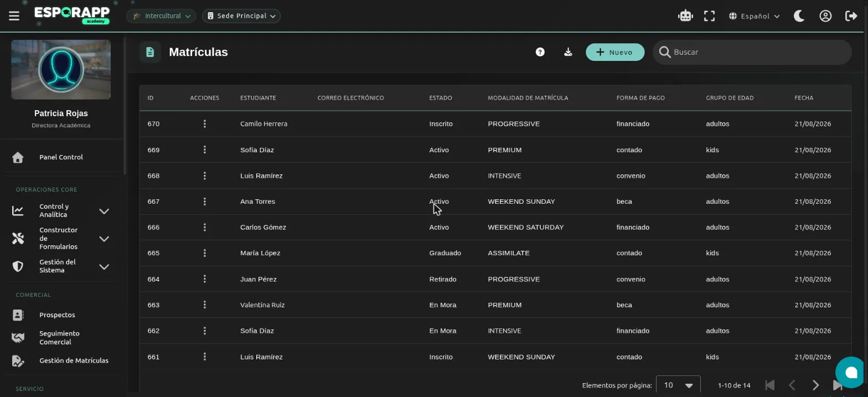Open Gestión de Matrículas in sidebar
The height and width of the screenshot is (397, 868).
click(74, 360)
